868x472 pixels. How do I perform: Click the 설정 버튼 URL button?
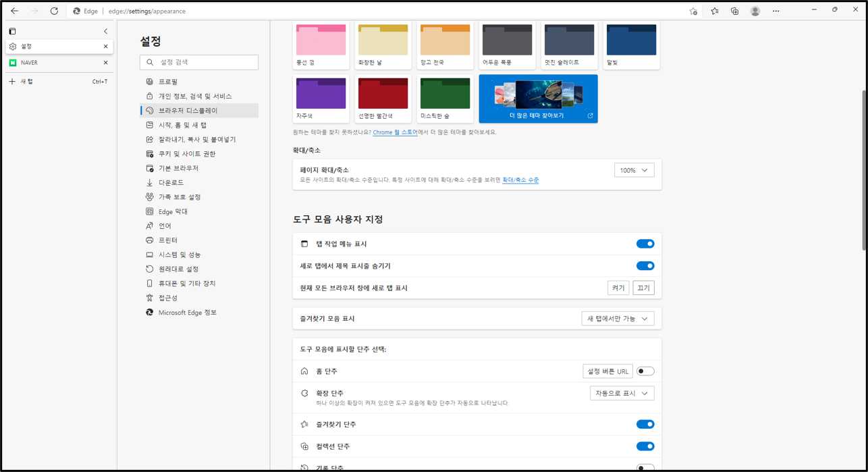tap(607, 371)
